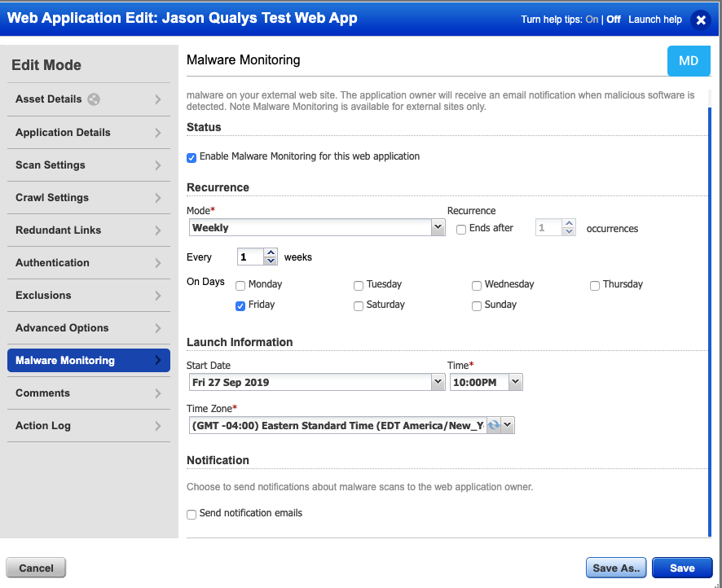Enable the Send notification emails checkbox
The image size is (722, 588).
point(191,514)
